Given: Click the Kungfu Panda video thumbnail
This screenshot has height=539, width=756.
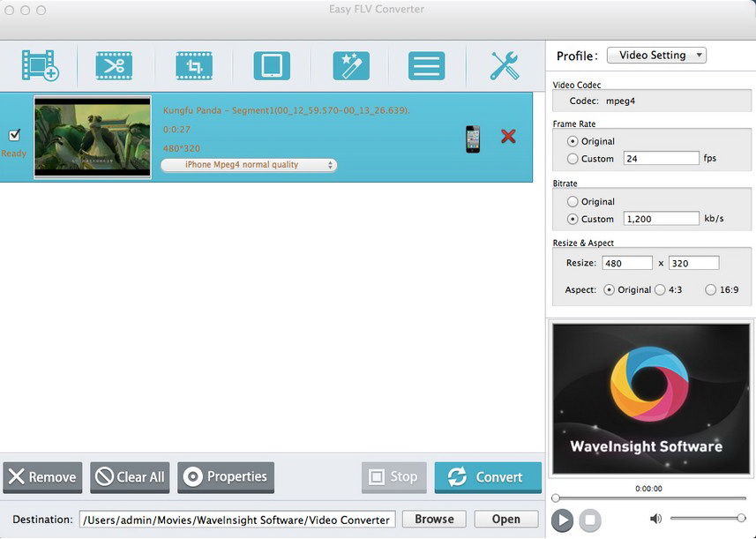Looking at the screenshot, I should coord(93,138).
